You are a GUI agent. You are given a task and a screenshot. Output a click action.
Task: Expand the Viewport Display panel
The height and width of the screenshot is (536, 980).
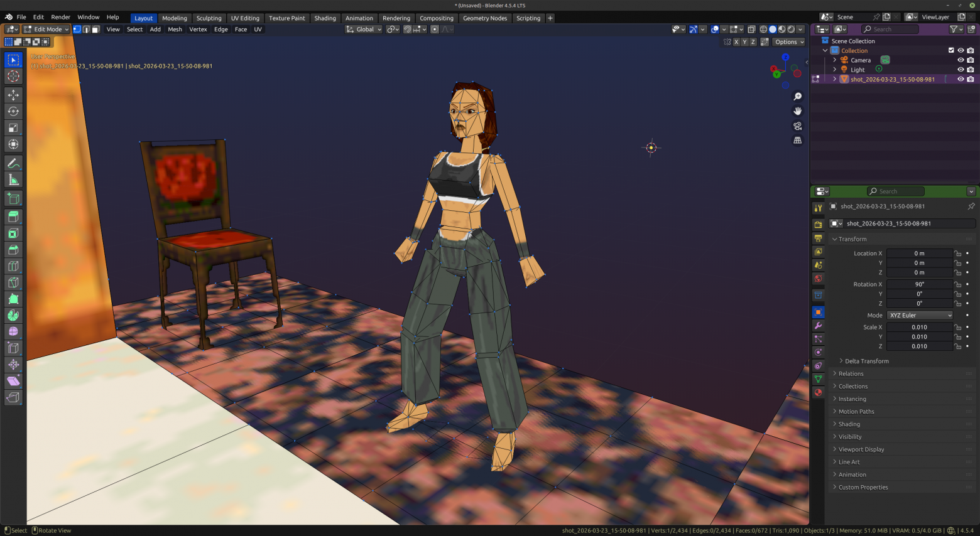pos(861,449)
